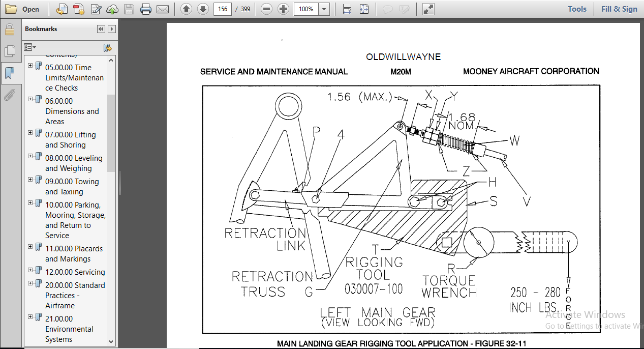Click the fit one full page icon
The image size is (644, 349).
[x=364, y=9]
